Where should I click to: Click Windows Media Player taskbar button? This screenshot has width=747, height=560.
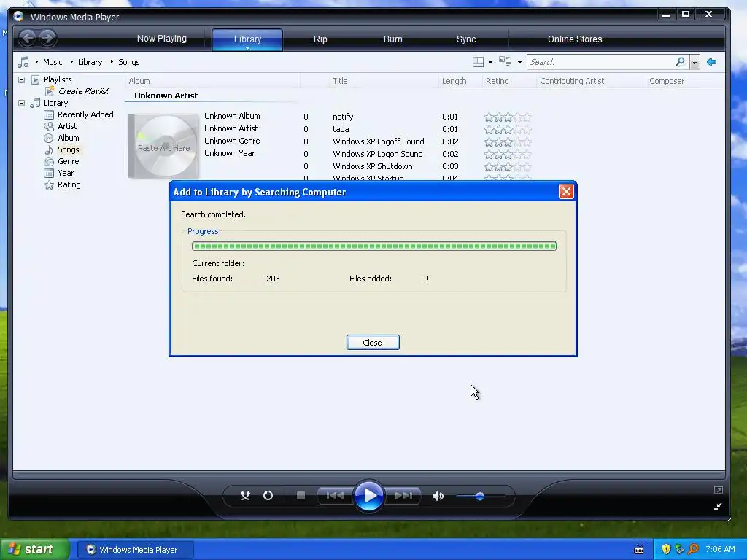(135, 550)
